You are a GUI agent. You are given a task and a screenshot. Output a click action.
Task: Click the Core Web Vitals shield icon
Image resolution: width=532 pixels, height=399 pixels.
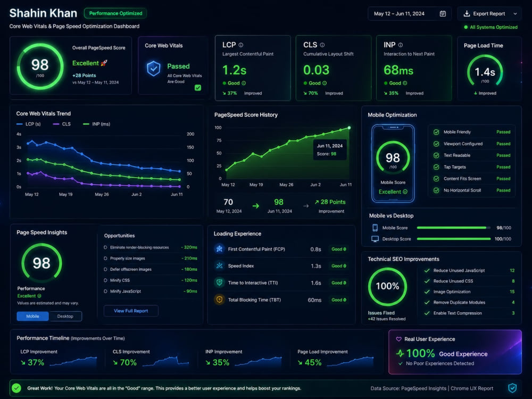[x=154, y=69]
